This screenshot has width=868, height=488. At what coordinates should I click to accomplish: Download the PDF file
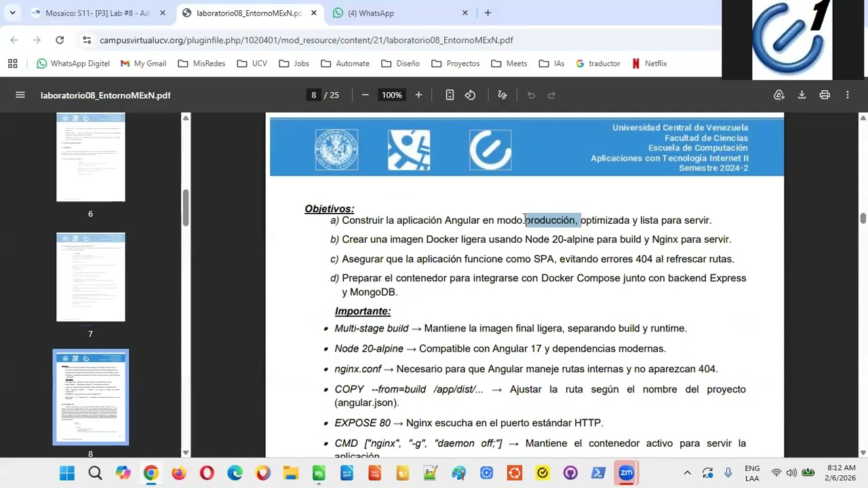pyautogui.click(x=802, y=95)
